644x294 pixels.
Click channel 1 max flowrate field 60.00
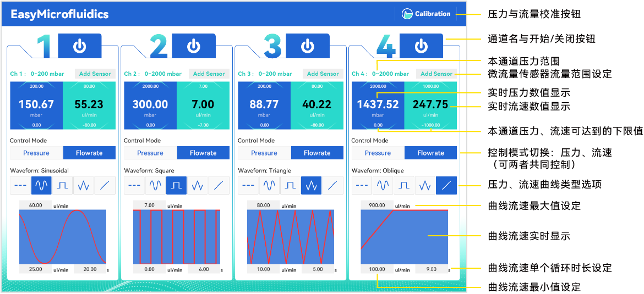(35, 206)
